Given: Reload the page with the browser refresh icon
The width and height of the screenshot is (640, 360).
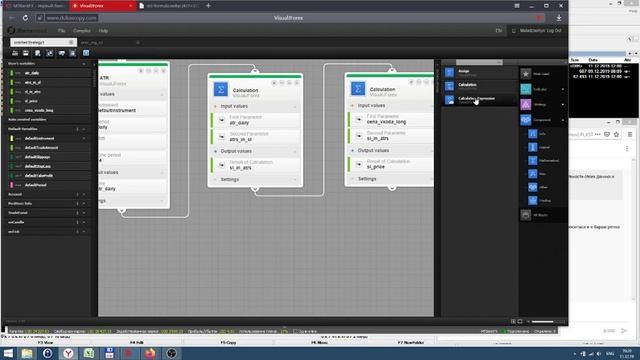Looking at the screenshot, I should (x=25, y=18).
